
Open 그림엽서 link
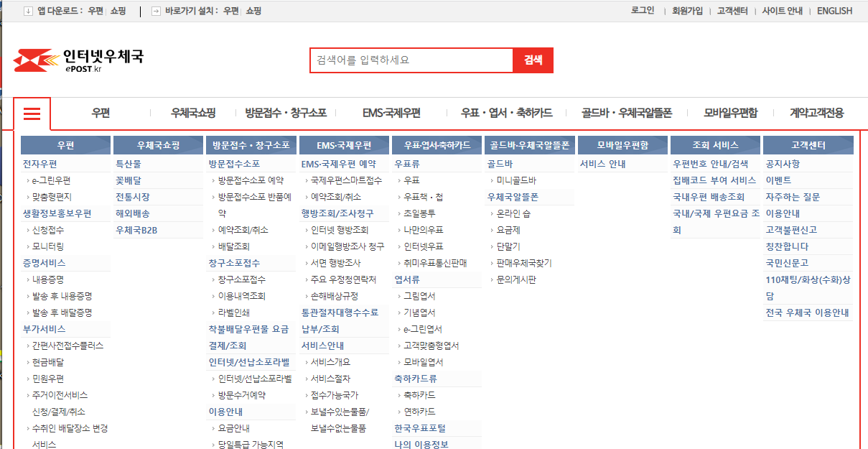[420, 296]
